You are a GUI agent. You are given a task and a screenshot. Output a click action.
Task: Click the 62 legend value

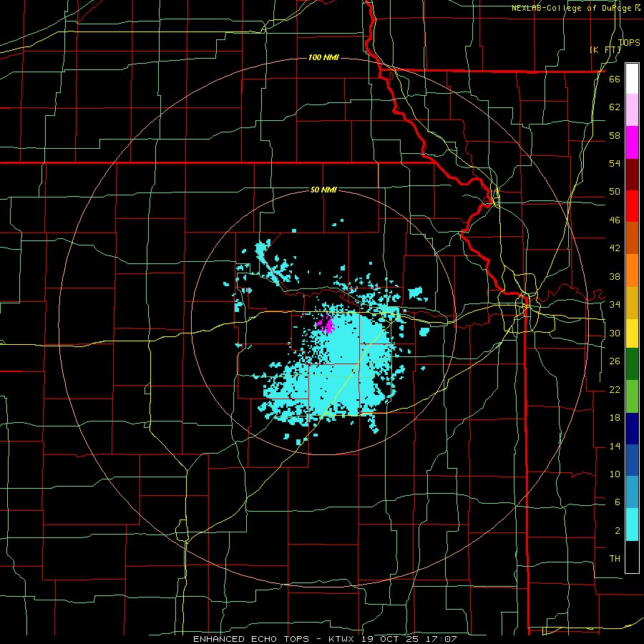(615, 107)
